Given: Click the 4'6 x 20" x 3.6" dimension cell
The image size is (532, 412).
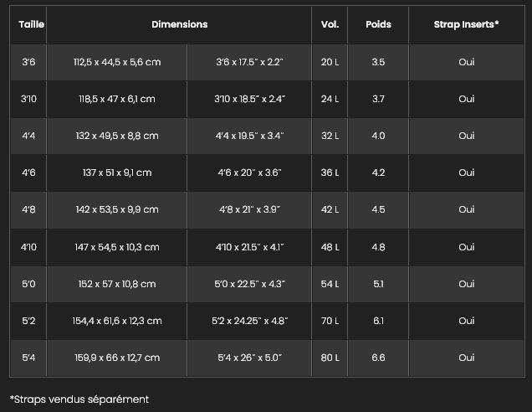Looking at the screenshot, I should [x=249, y=173].
